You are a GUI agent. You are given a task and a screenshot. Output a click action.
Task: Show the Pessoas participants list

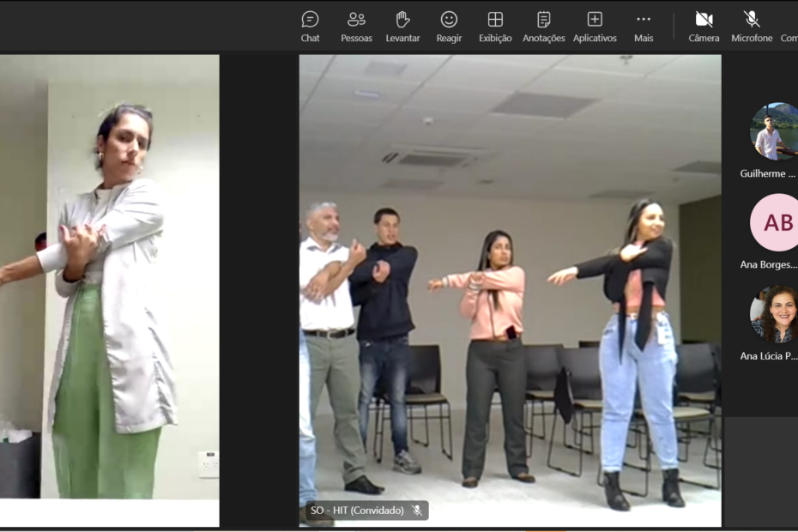tap(356, 26)
